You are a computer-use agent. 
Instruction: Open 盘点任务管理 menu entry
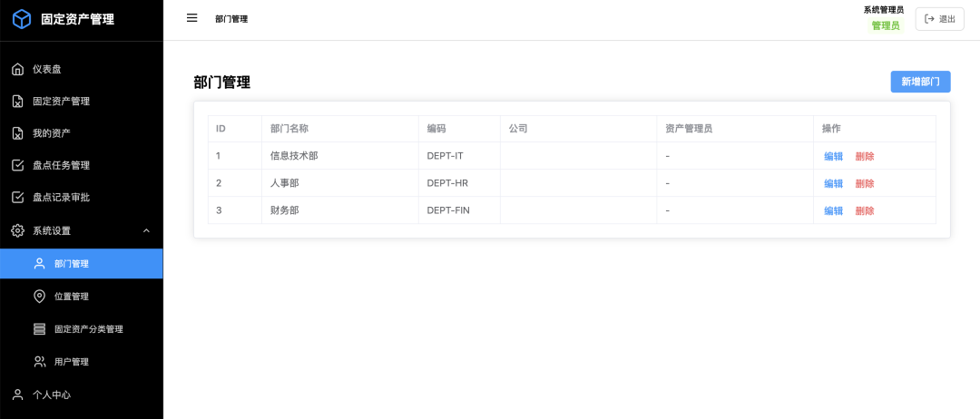[x=82, y=165]
